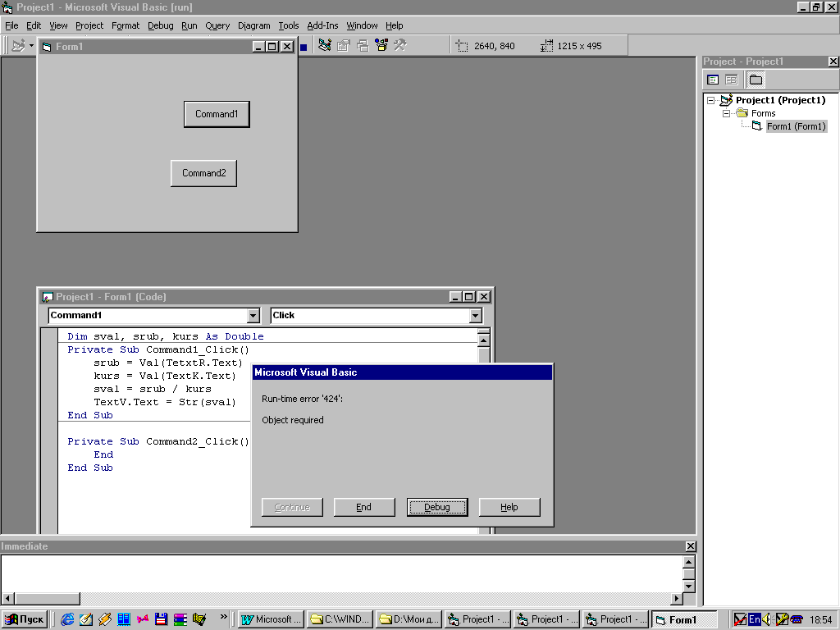
Task: Click the Command1 button on Form1
Action: pos(217,114)
